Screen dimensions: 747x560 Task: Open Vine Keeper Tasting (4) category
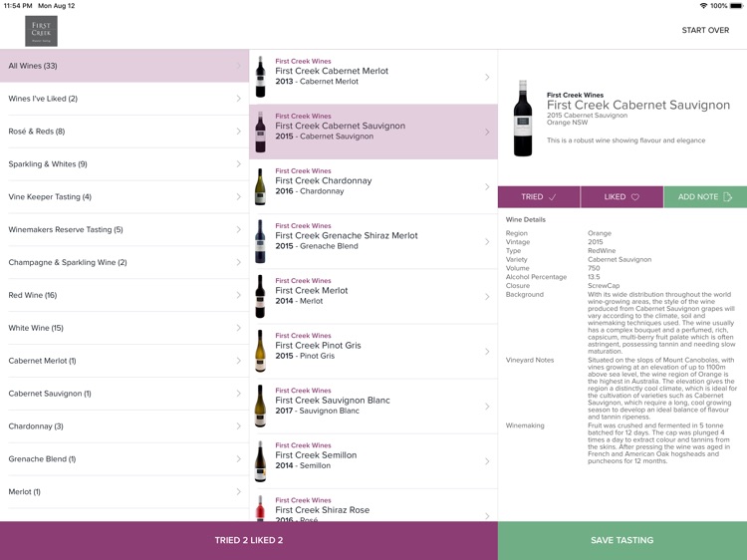(x=124, y=197)
